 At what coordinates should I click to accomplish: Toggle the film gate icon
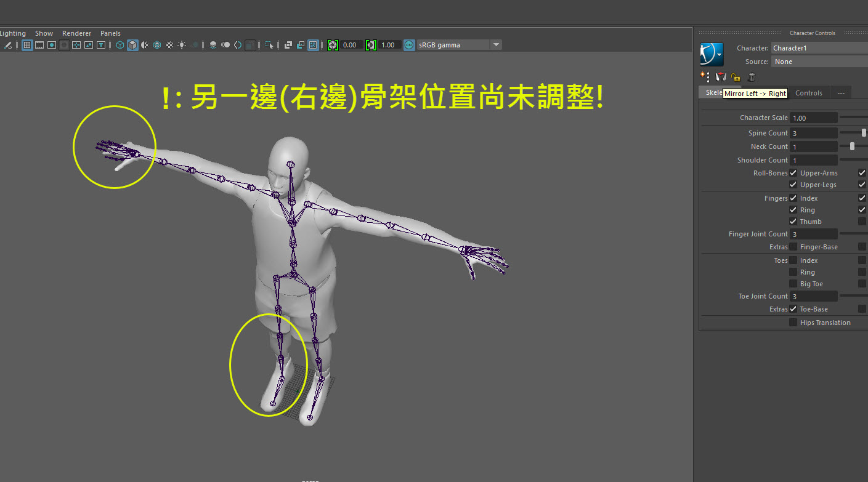pyautogui.click(x=39, y=45)
